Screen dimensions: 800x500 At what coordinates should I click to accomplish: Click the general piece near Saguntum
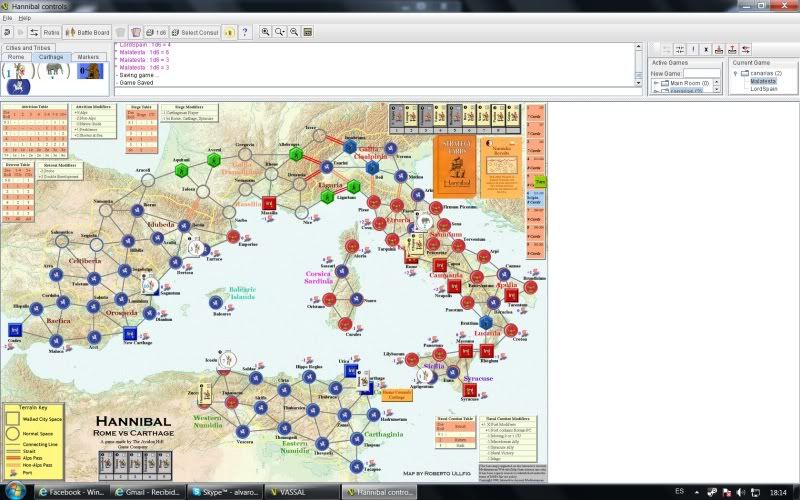click(149, 285)
